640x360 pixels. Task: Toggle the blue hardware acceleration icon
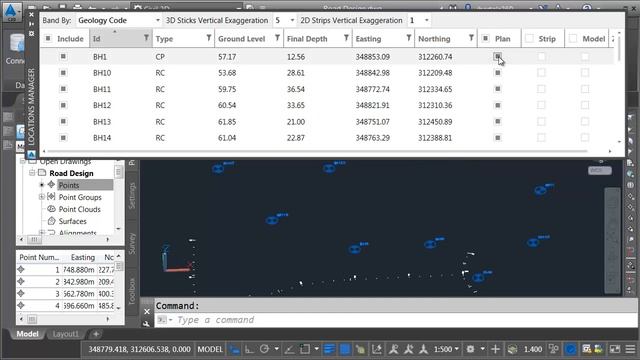point(571,349)
